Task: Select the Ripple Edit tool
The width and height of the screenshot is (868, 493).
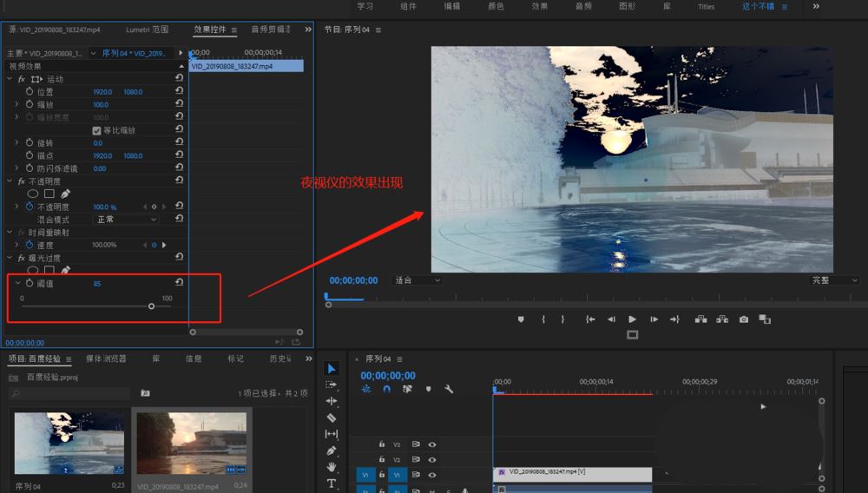Action: 331,401
